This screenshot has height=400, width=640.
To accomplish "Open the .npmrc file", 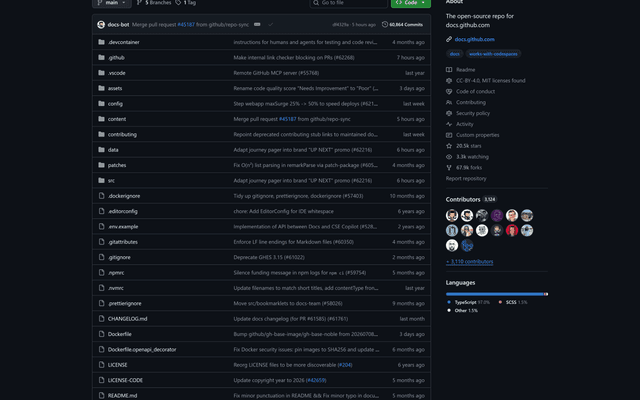I will pyautogui.click(x=116, y=273).
